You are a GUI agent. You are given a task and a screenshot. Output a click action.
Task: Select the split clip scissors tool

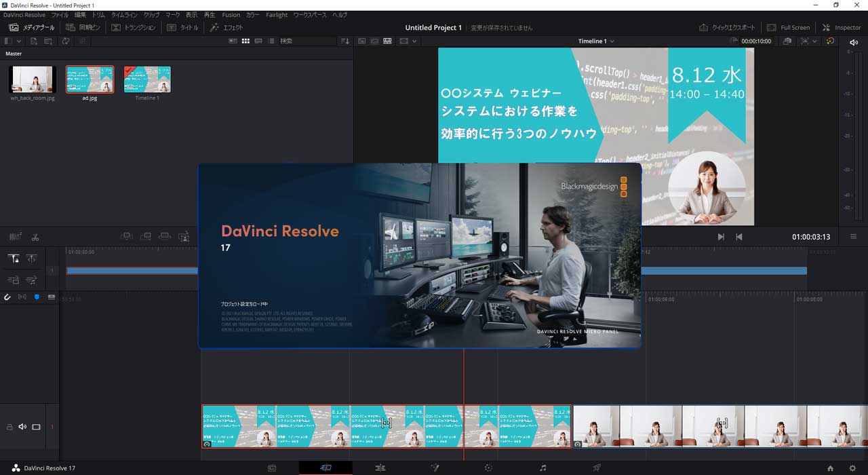coord(35,237)
